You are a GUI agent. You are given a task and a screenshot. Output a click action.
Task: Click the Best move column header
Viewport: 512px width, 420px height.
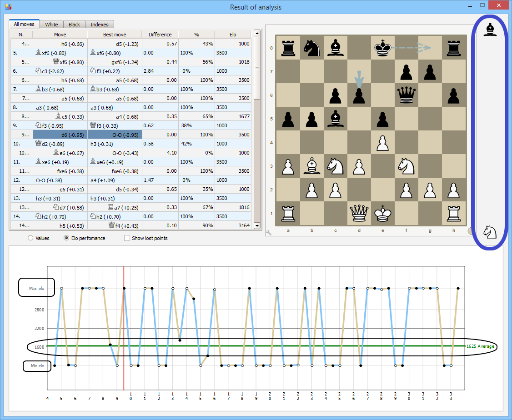[115, 35]
